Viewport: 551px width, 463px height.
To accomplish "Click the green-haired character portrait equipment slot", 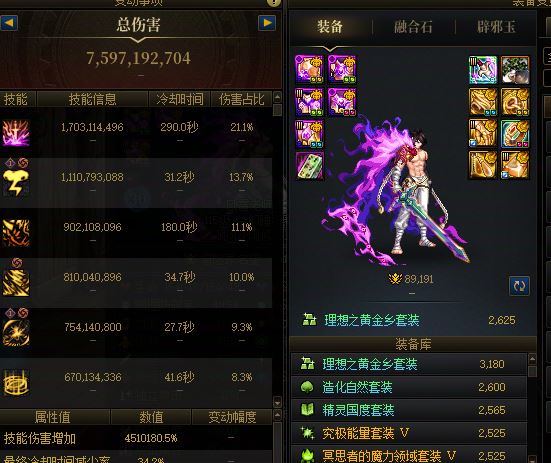I will pos(515,70).
